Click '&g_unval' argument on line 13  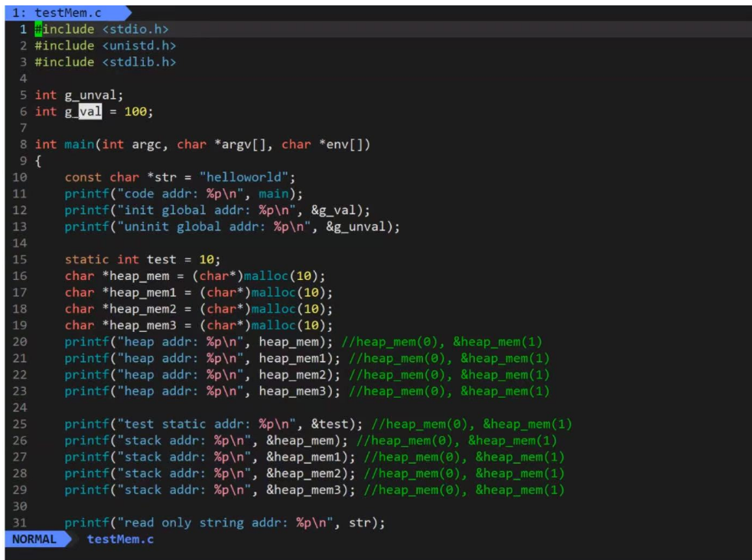tap(356, 226)
